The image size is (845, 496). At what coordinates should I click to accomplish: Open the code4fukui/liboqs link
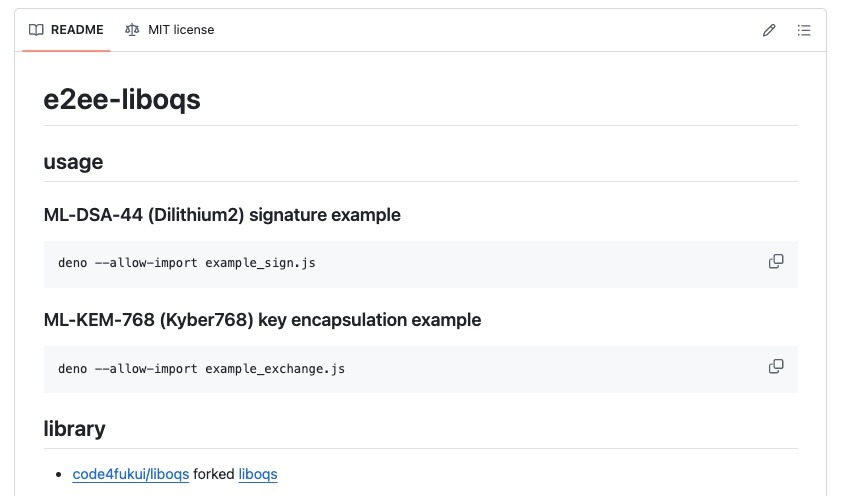pyautogui.click(x=130, y=474)
